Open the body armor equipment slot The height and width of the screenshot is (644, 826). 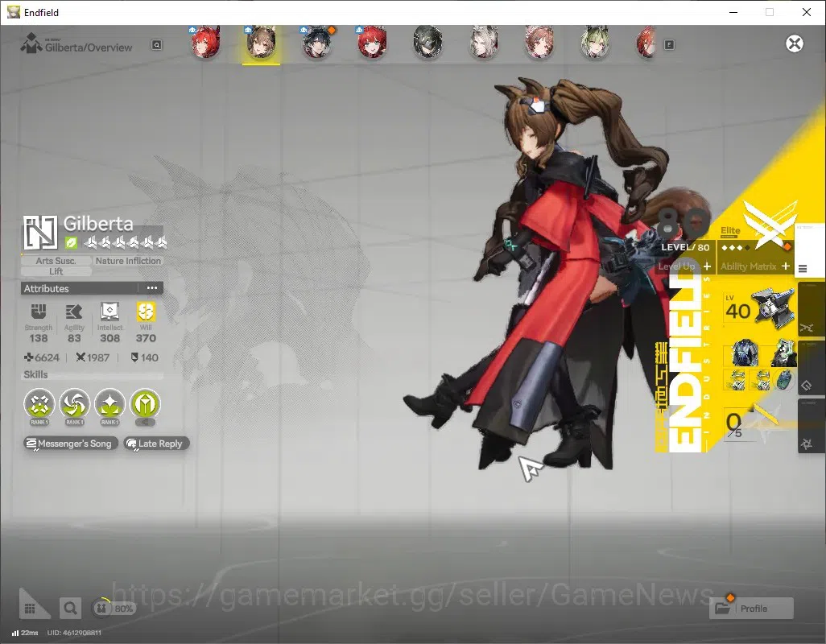tap(745, 353)
